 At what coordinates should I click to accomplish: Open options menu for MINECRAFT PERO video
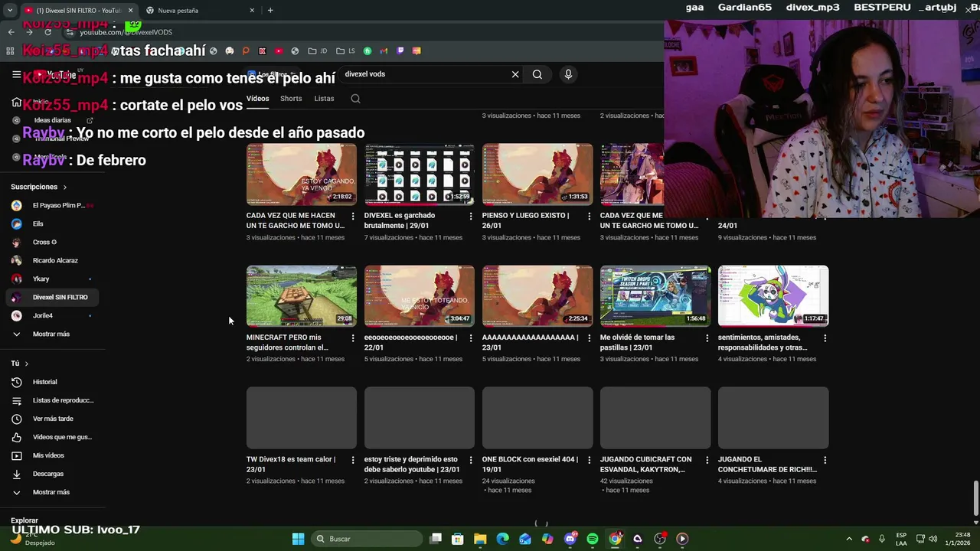pyautogui.click(x=353, y=338)
